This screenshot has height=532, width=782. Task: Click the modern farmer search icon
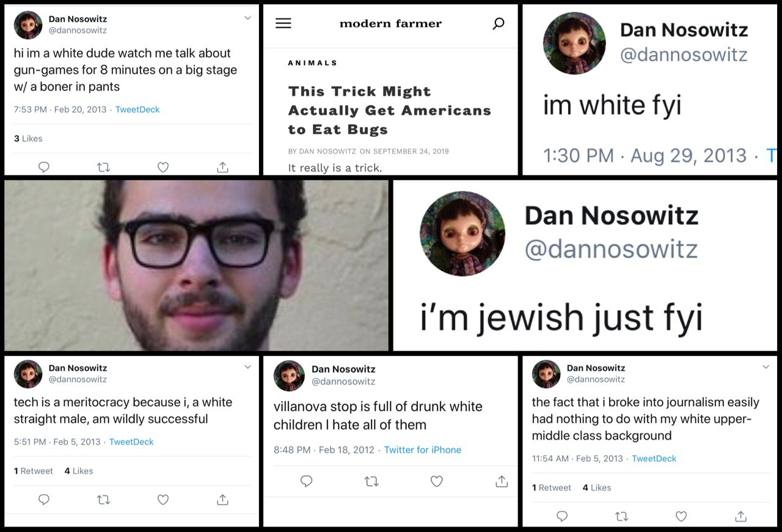(x=499, y=24)
